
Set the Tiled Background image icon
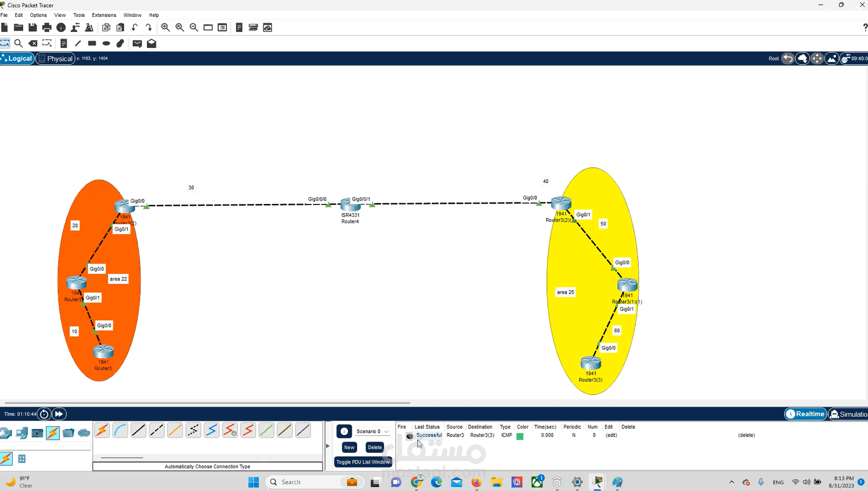[831, 58]
